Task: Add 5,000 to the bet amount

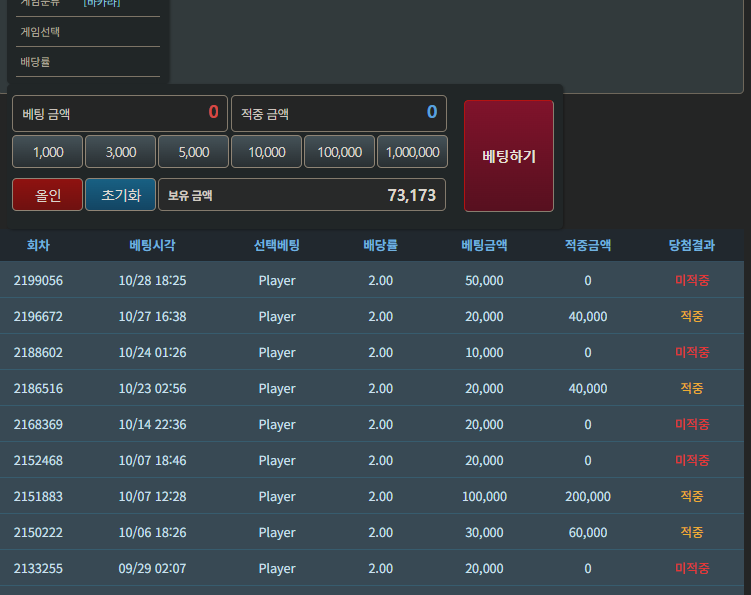Action: (193, 152)
